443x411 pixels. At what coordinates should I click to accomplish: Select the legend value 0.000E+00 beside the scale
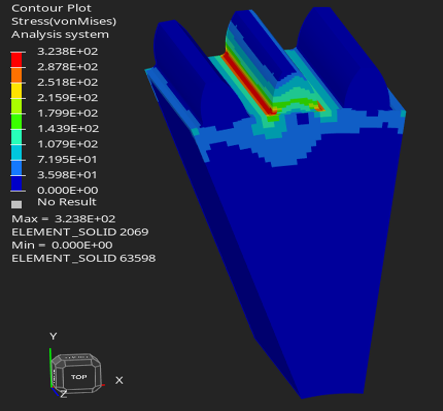click(x=67, y=190)
